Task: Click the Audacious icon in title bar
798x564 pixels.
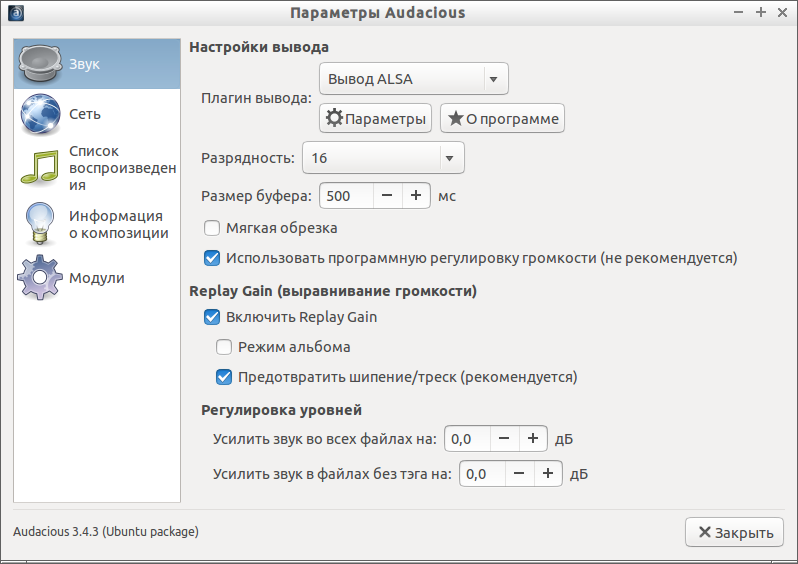Action: point(12,13)
